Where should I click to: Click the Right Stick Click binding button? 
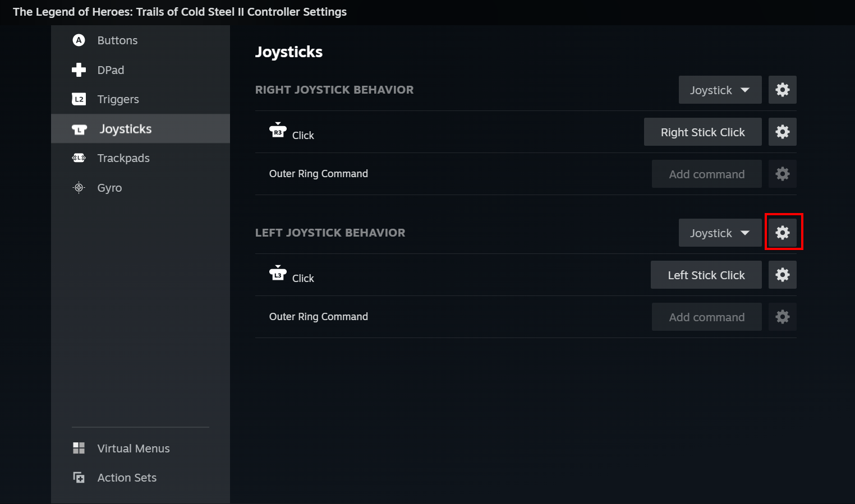tap(702, 132)
